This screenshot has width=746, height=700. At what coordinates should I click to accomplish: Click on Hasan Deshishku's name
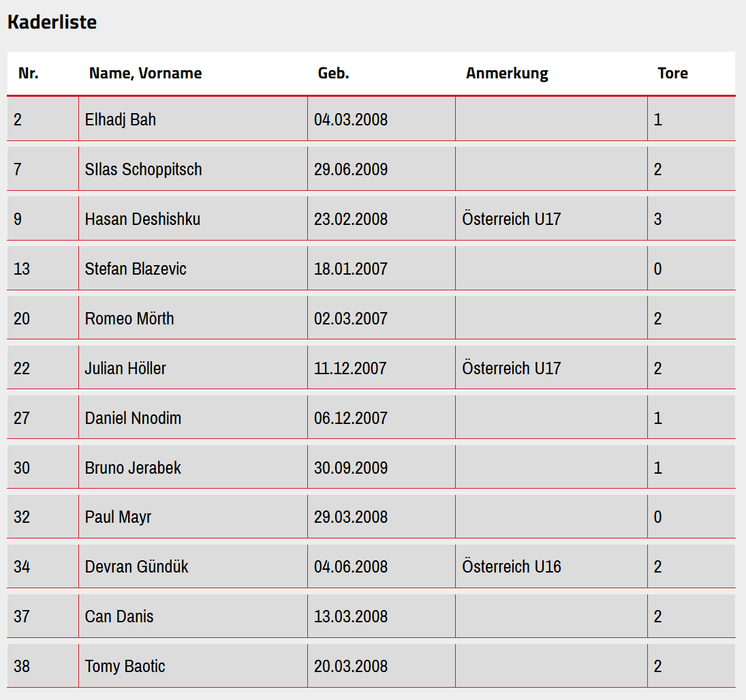[142, 219]
